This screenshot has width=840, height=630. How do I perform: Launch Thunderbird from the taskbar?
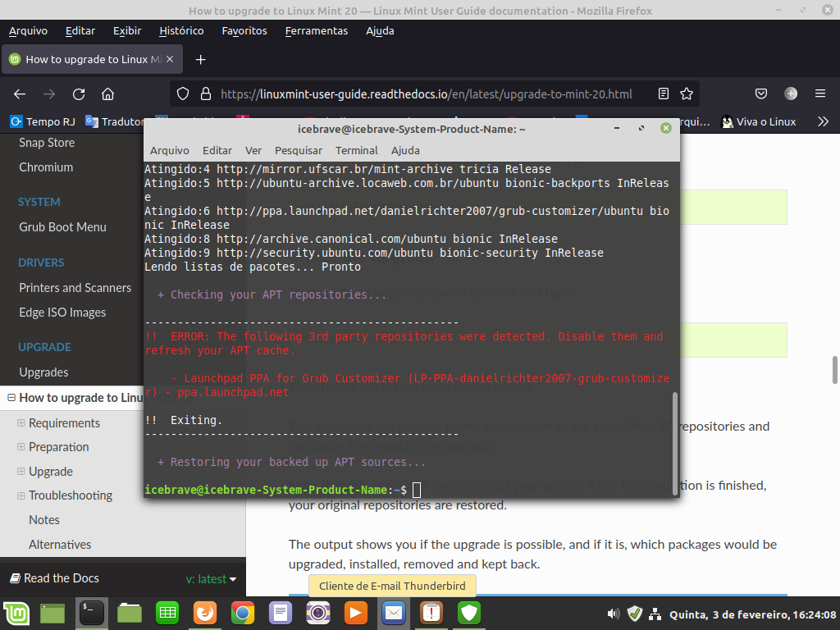394,612
